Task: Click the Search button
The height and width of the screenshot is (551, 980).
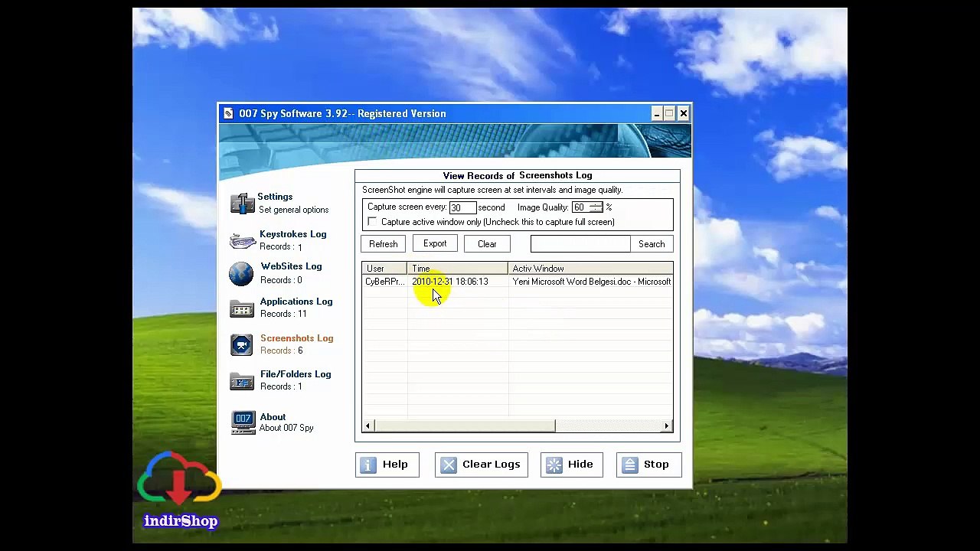Action: click(652, 244)
